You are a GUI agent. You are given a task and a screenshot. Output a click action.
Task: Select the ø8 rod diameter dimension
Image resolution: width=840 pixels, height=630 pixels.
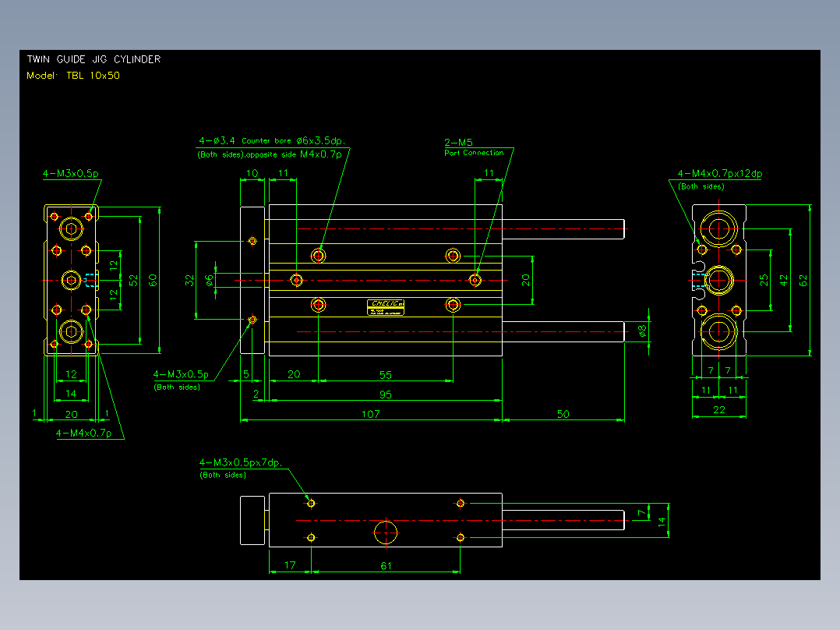pyautogui.click(x=643, y=331)
